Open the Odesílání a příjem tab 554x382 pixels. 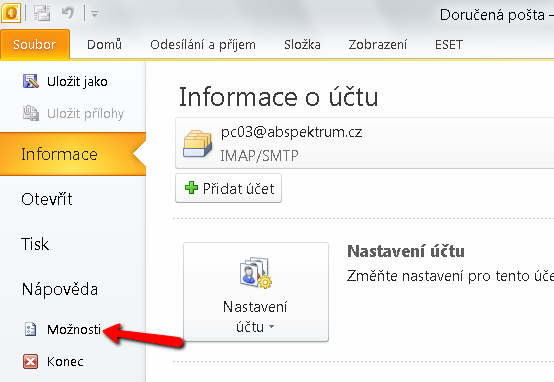pos(203,45)
